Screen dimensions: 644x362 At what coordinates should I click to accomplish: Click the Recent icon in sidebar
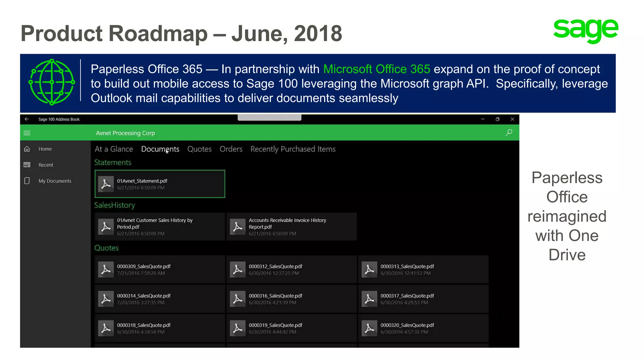point(27,165)
